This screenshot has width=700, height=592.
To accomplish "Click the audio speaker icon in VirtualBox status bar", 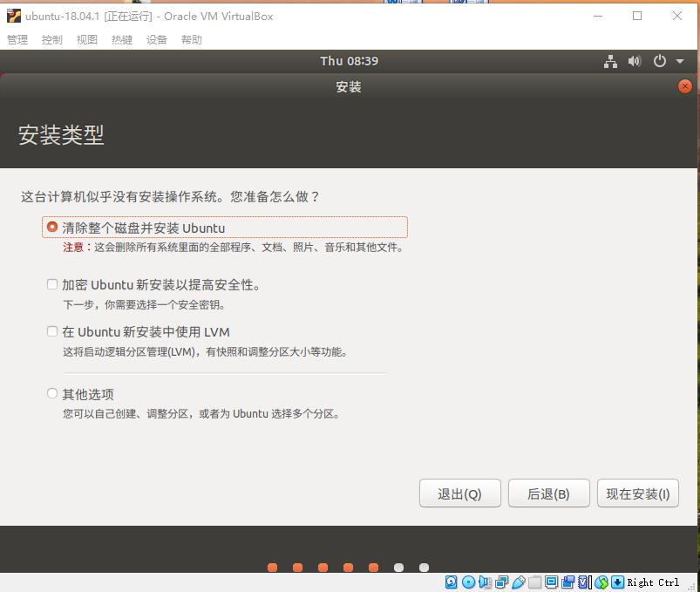I will (x=485, y=582).
